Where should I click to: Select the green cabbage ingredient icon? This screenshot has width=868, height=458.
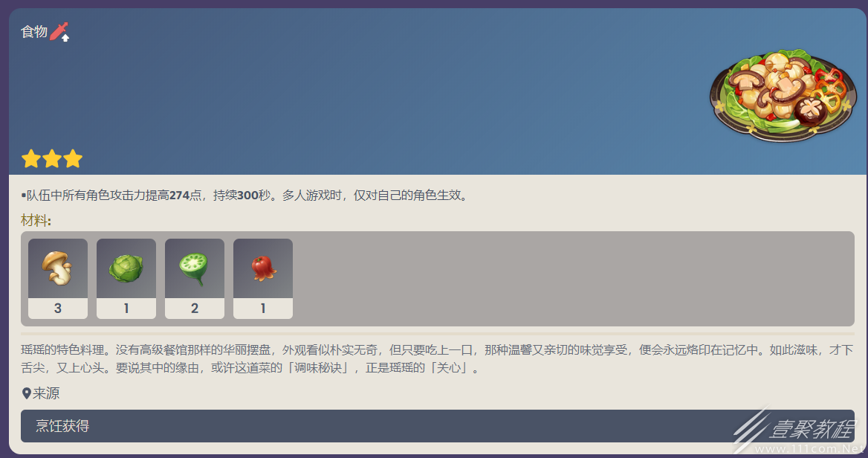click(x=126, y=268)
